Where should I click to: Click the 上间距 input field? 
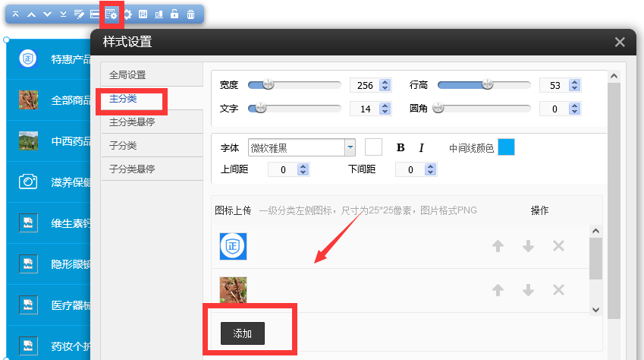(x=283, y=169)
